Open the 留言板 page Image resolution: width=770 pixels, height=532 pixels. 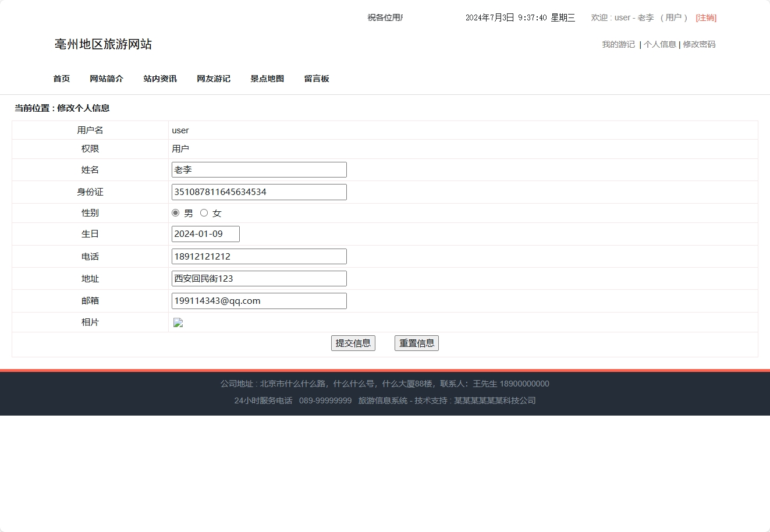(x=316, y=79)
